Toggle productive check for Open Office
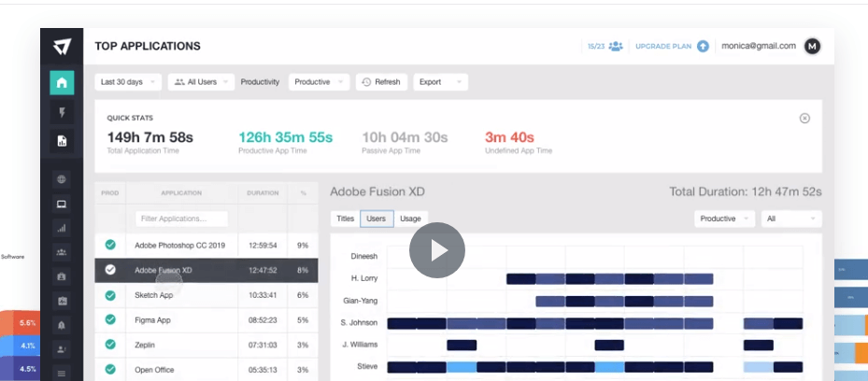Image resolution: width=868 pixels, height=381 pixels. 110,370
